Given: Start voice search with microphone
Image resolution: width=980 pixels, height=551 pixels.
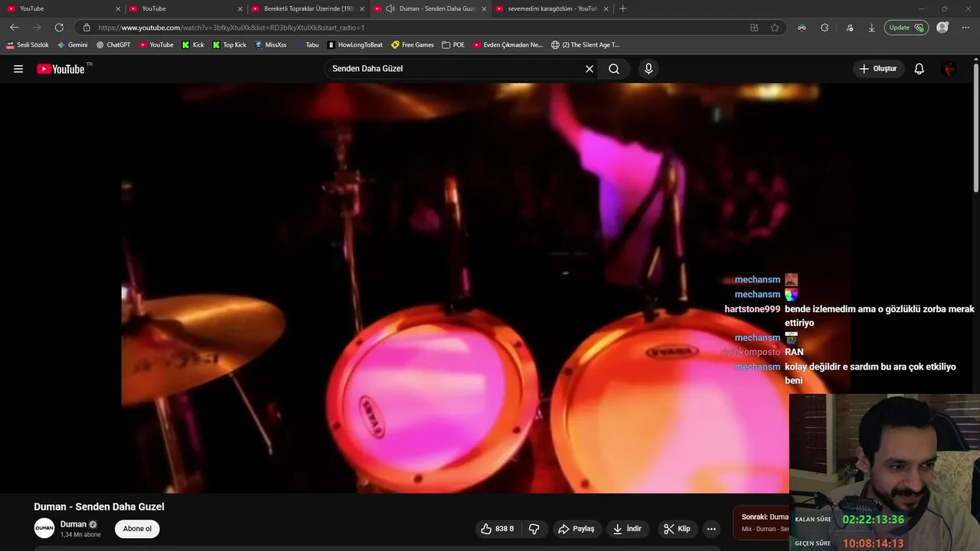Looking at the screenshot, I should click(x=648, y=69).
